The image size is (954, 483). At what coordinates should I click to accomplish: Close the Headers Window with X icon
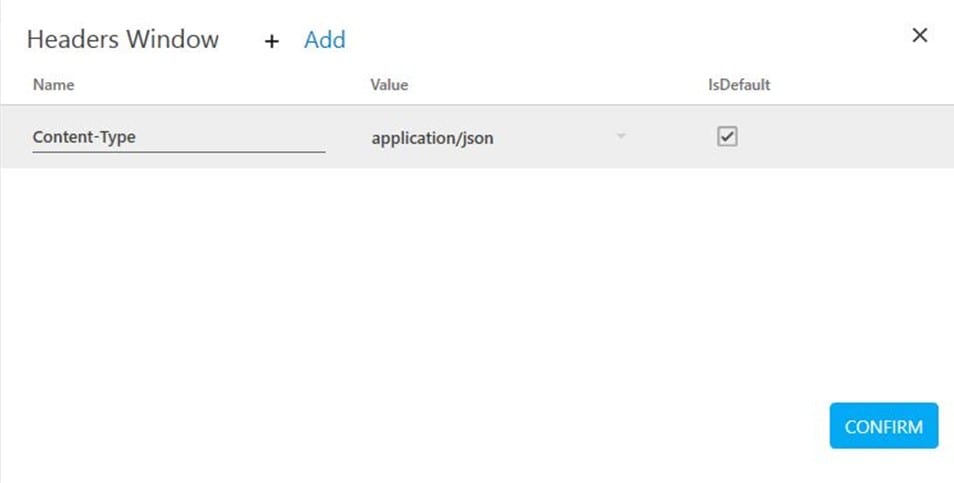point(920,36)
